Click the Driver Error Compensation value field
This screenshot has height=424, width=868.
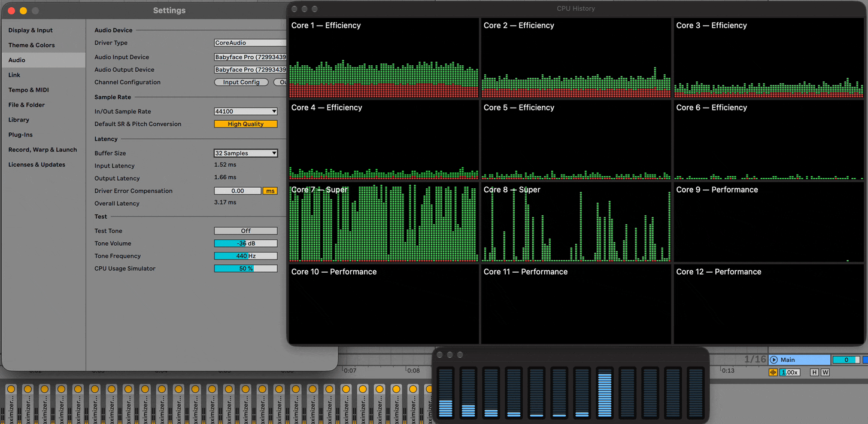coord(238,191)
